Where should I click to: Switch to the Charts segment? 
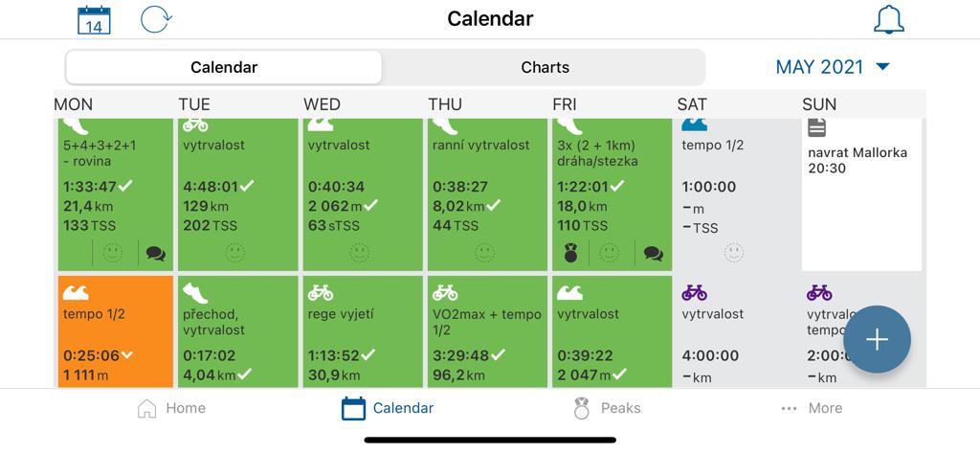pos(545,68)
